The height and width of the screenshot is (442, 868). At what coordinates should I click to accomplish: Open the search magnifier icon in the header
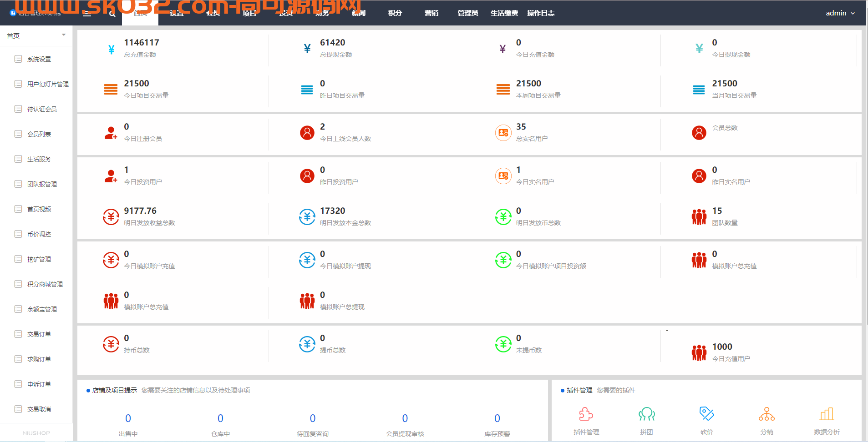coord(112,14)
